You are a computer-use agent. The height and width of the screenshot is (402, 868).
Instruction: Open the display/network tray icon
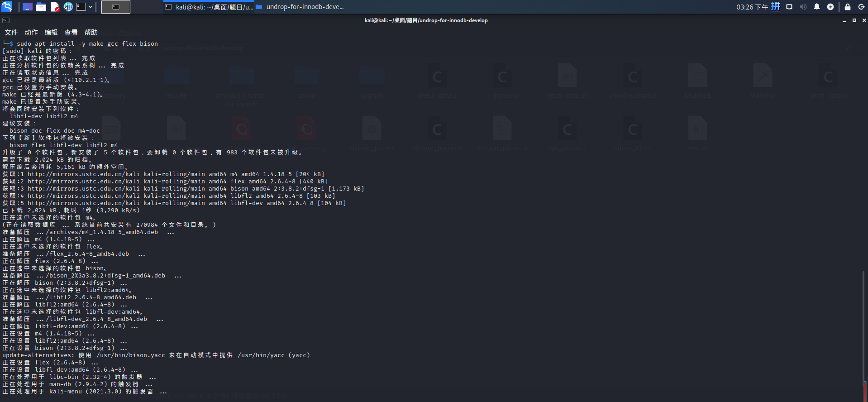tap(789, 7)
